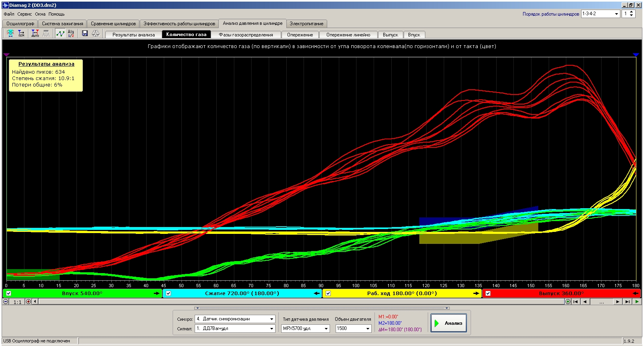Switch to Эффективность работы цилиндров tab

[x=179, y=24]
